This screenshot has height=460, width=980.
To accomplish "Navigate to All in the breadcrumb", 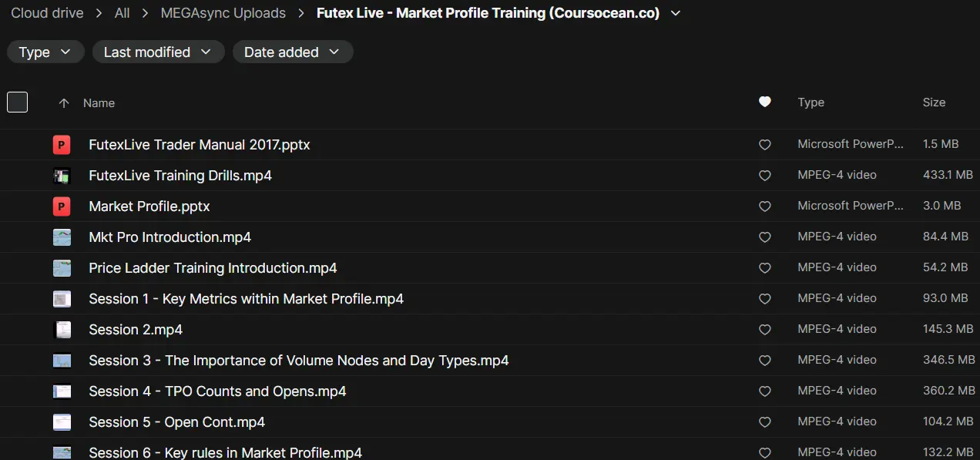I will 122,13.
